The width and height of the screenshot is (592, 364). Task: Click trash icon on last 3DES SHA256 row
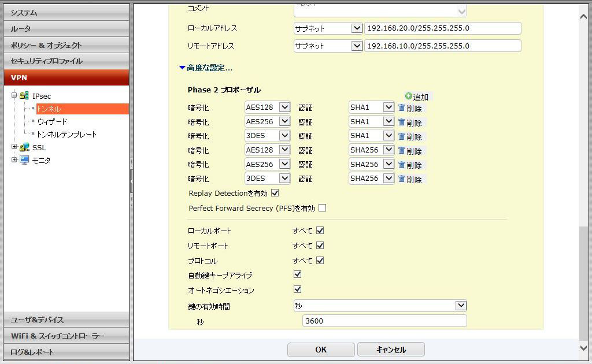tap(401, 179)
